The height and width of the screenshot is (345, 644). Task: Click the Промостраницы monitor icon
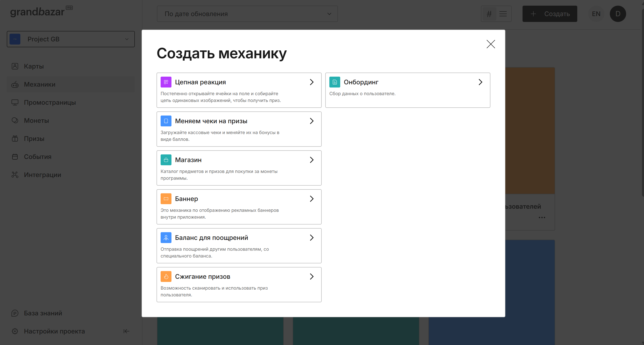point(15,102)
